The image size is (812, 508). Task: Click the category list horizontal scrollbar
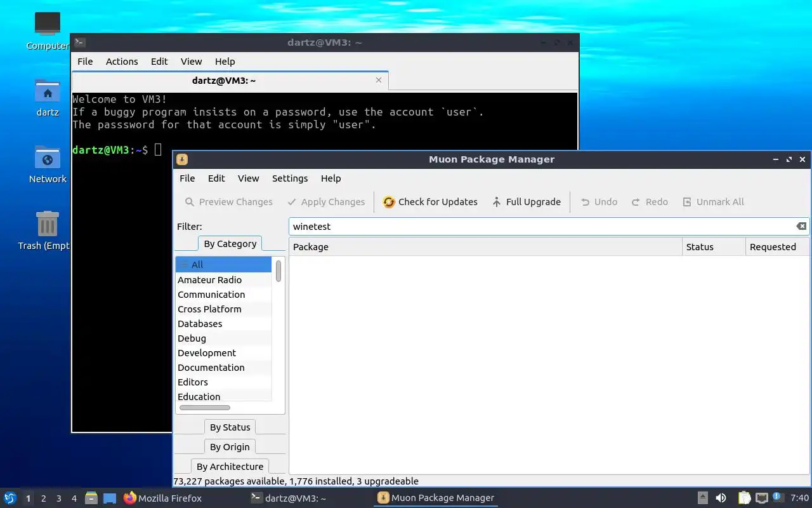click(x=204, y=408)
